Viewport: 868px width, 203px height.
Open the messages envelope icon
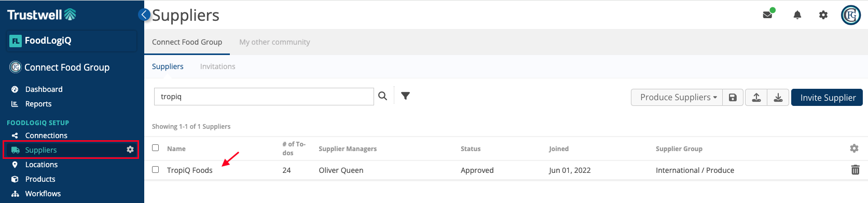(767, 15)
